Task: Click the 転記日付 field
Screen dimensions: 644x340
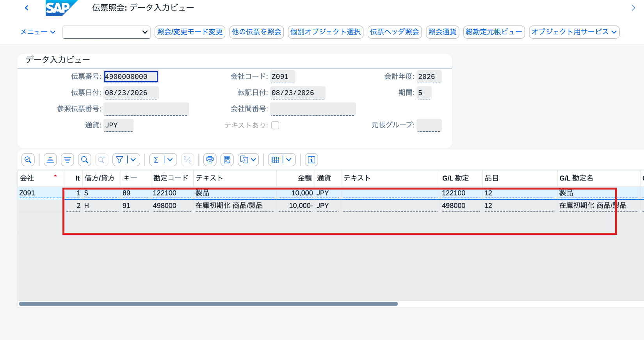Action: tap(298, 93)
